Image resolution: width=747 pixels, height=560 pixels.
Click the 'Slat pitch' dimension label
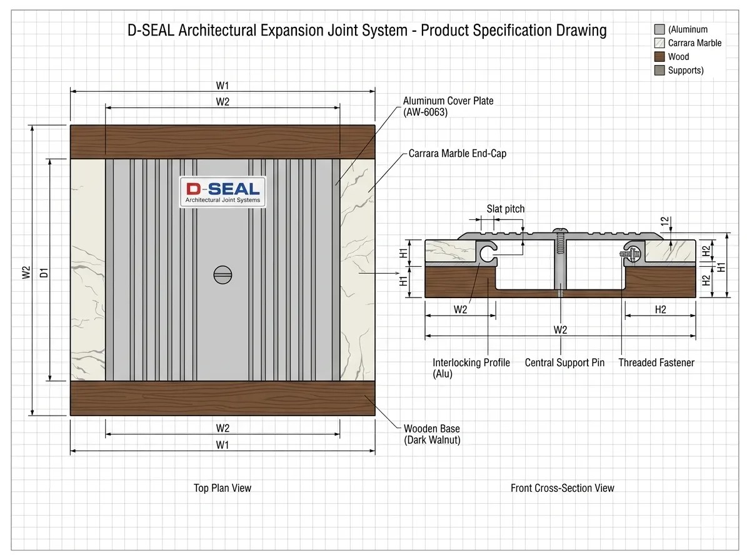(506, 209)
